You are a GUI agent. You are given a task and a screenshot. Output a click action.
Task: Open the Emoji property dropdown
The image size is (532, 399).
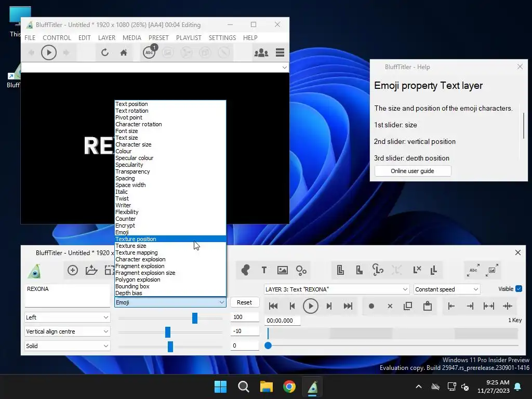click(170, 302)
